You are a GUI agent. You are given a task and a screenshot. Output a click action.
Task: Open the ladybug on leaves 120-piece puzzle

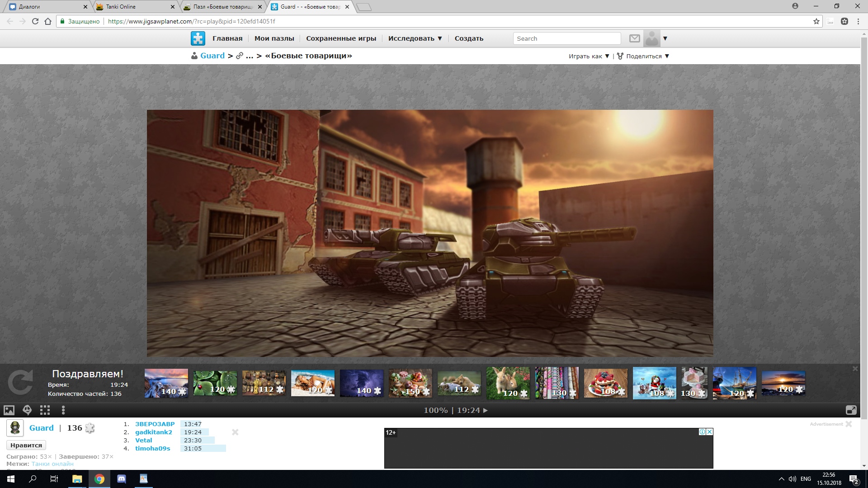215,384
